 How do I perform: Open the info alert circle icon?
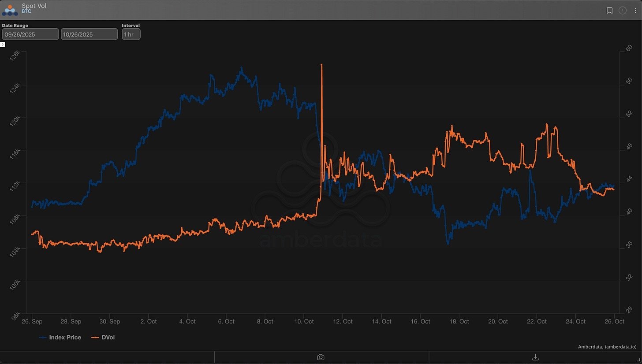(x=623, y=11)
